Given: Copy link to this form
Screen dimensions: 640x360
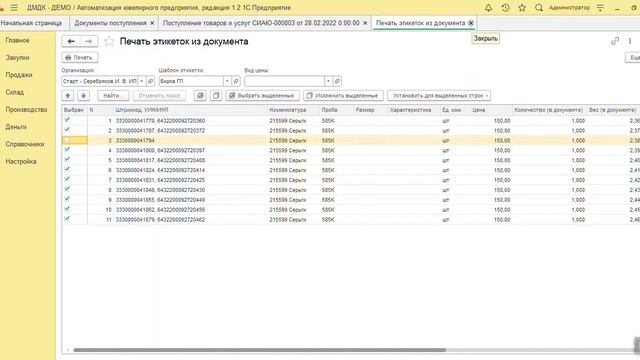Looking at the screenshot, I should (615, 41).
